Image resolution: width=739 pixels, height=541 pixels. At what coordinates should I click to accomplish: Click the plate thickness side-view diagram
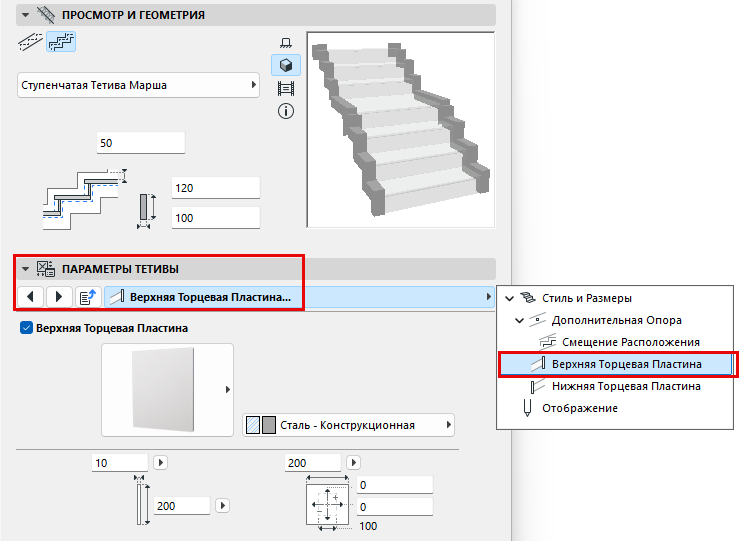pyautogui.click(x=141, y=500)
